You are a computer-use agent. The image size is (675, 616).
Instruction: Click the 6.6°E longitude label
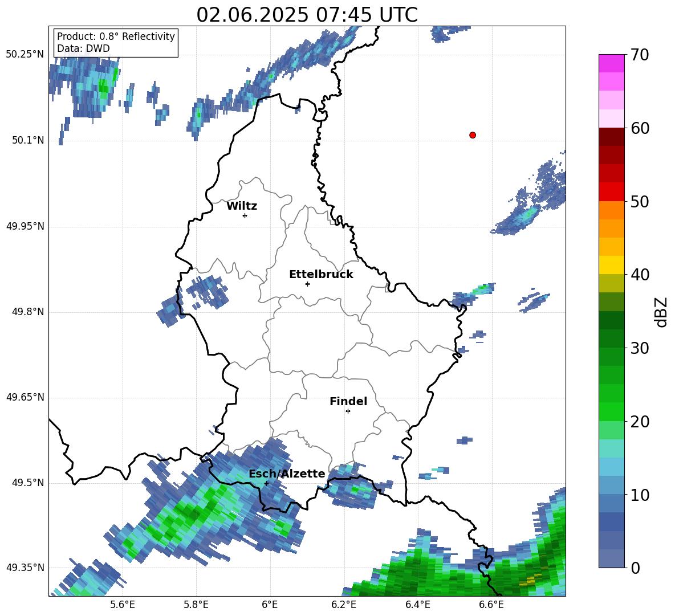[x=491, y=605]
